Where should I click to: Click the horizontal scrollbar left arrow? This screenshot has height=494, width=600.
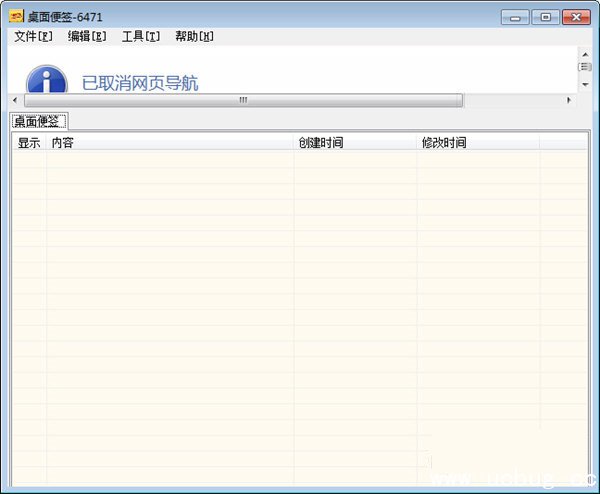tap(15, 100)
